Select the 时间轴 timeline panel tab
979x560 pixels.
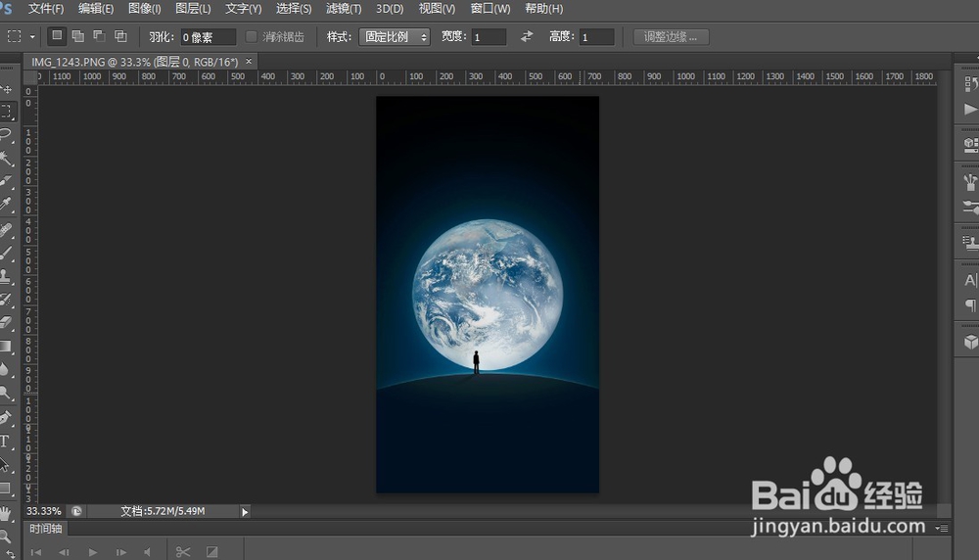[46, 529]
